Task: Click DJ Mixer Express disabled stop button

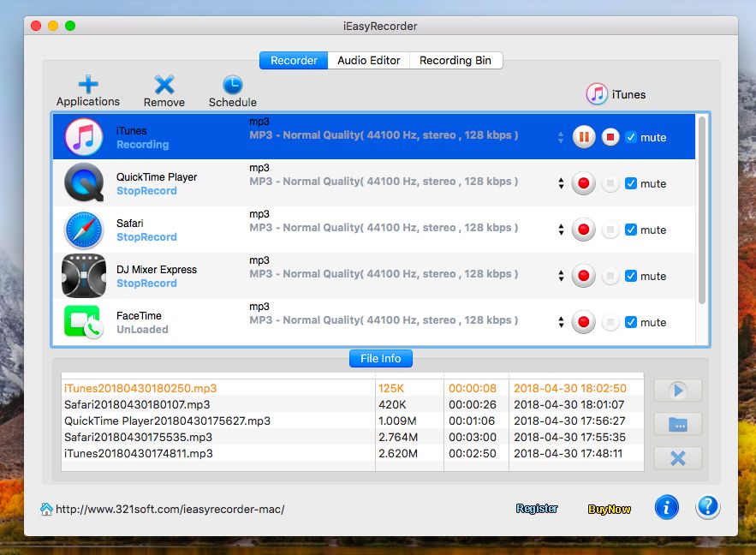Action: pos(610,276)
